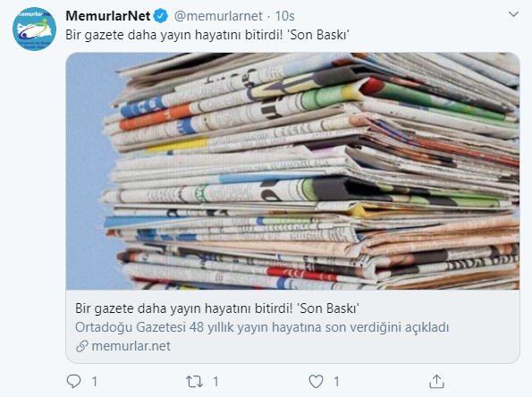532x397 pixels.
Task: Open the MemurlarNet display name
Action: [x=108, y=16]
